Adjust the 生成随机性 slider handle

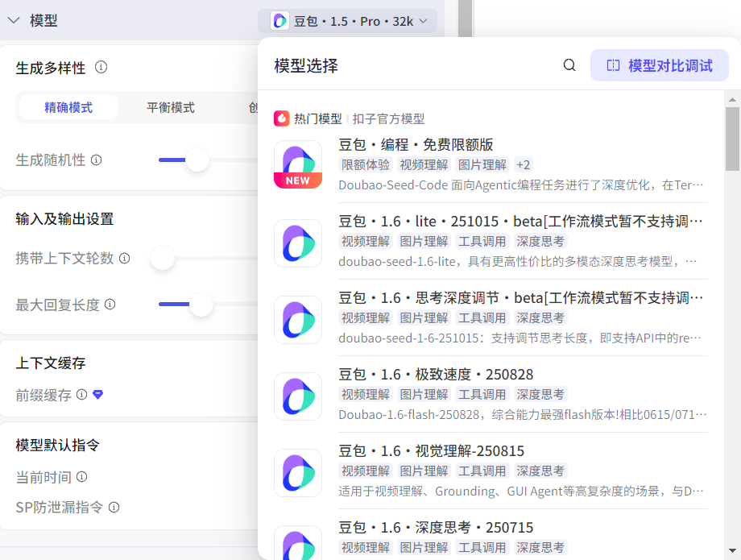tap(197, 160)
